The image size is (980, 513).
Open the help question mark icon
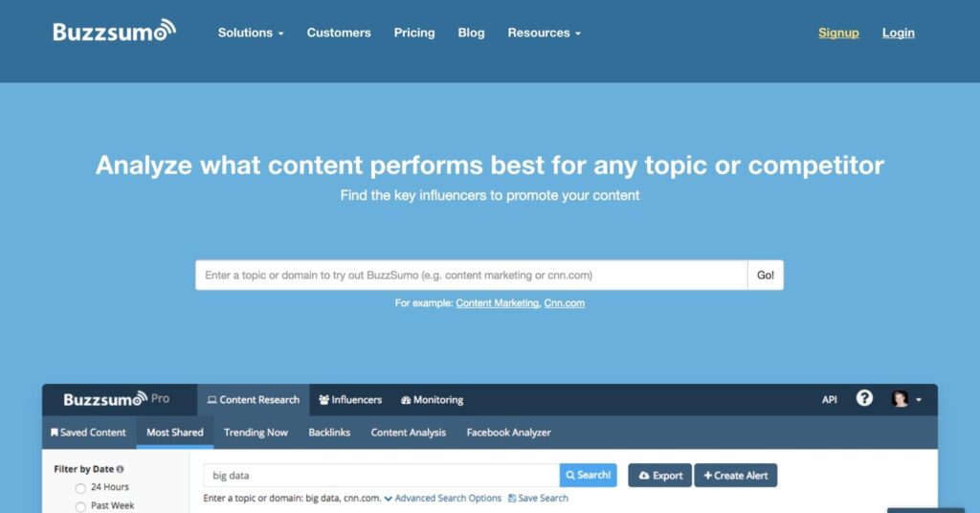[864, 399]
